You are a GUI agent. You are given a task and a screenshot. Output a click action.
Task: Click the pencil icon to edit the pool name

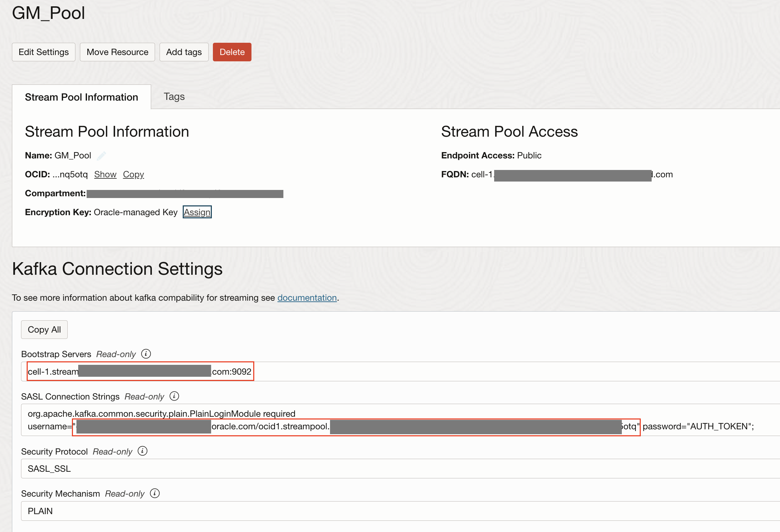pyautogui.click(x=101, y=156)
